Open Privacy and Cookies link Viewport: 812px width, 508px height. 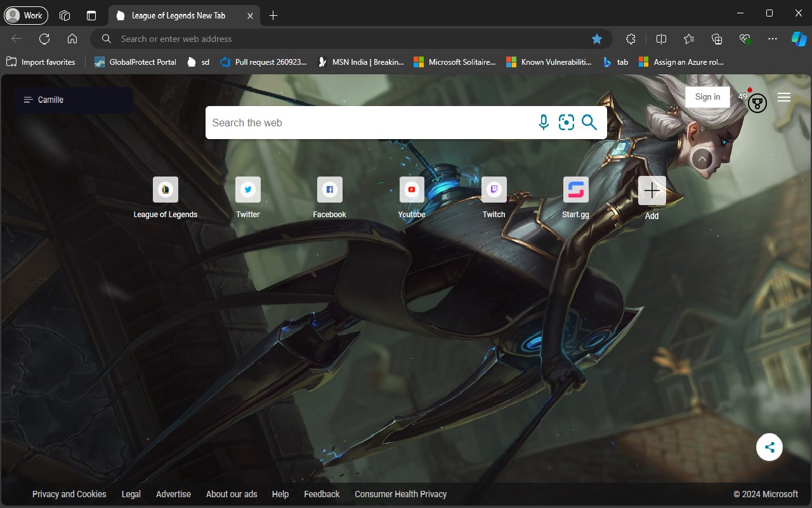tap(69, 494)
